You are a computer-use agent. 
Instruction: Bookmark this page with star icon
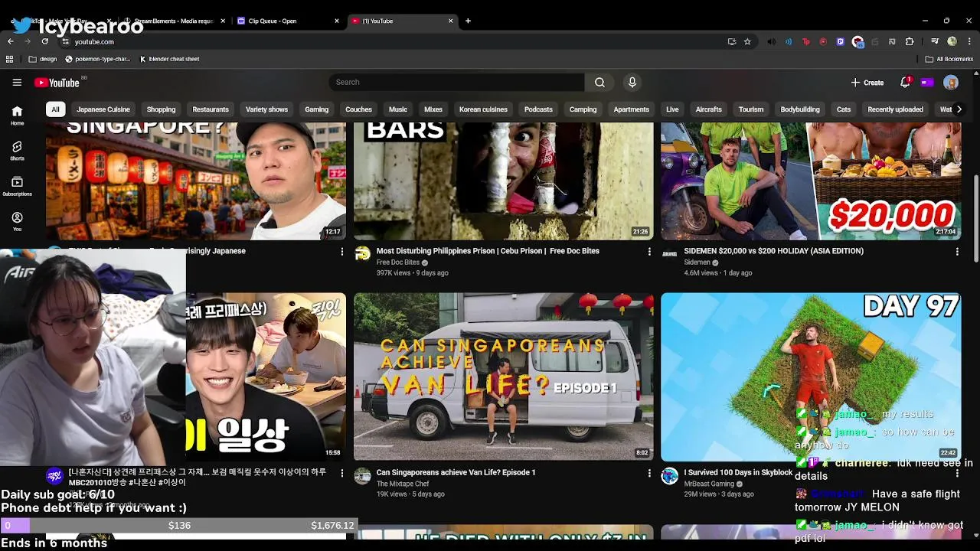pos(747,41)
